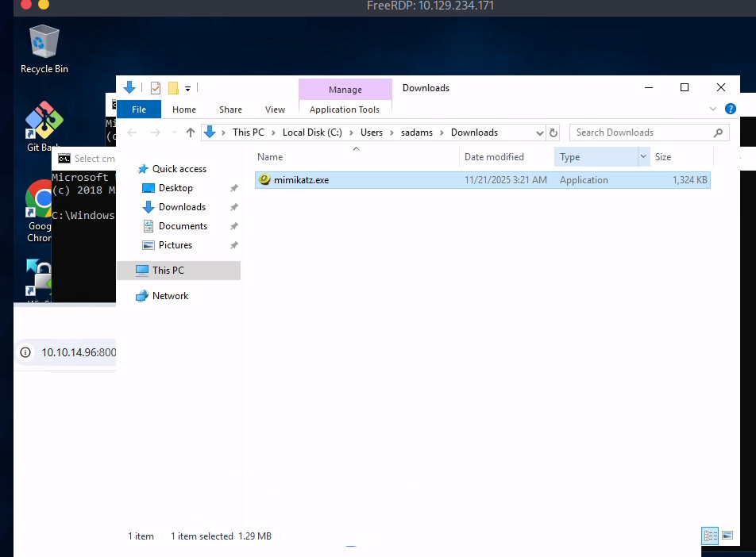The height and width of the screenshot is (557, 756).
Task: Click Users in the address breadcrumb
Action: pyautogui.click(x=372, y=133)
